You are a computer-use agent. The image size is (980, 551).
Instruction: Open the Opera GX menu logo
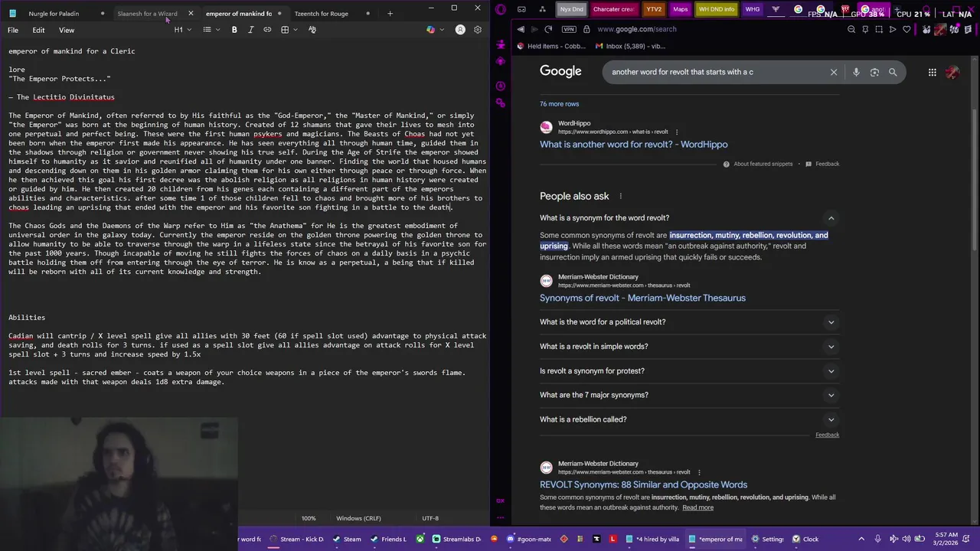501,9
